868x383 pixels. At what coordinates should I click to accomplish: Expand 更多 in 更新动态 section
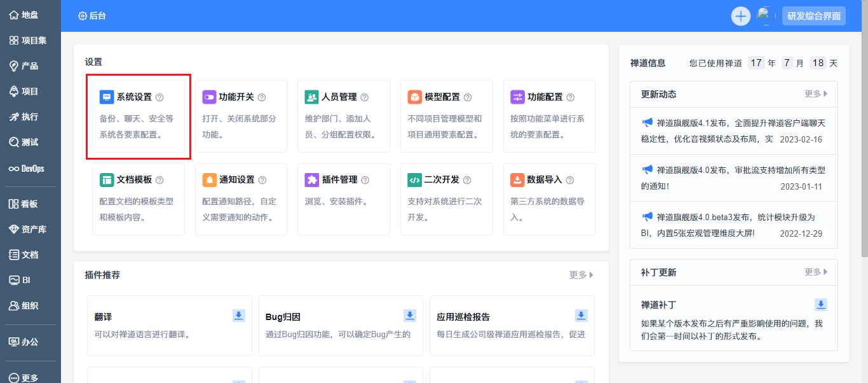(816, 94)
